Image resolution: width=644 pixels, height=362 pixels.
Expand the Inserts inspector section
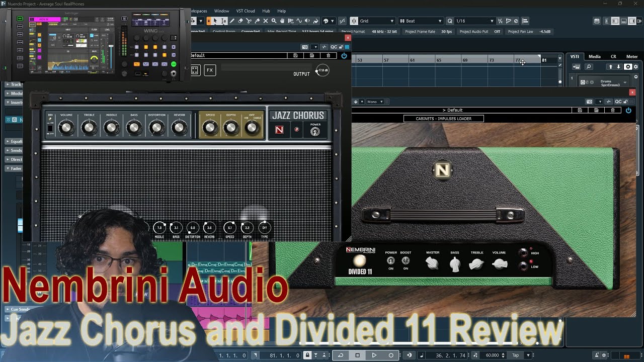coord(14,102)
